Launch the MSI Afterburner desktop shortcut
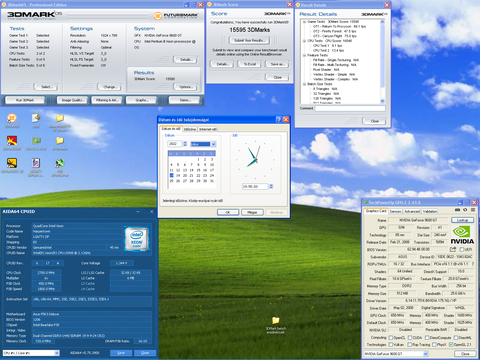The image size is (480, 360). 60,164
